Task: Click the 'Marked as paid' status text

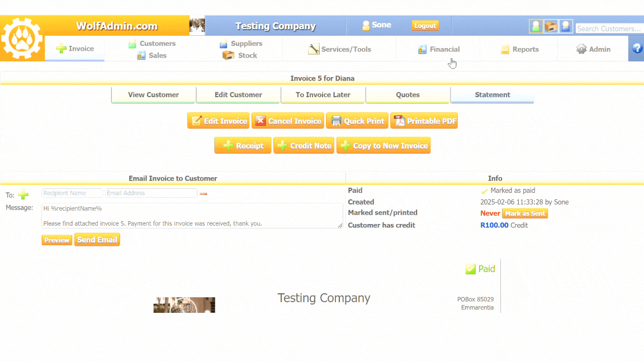Action: pos(513,190)
